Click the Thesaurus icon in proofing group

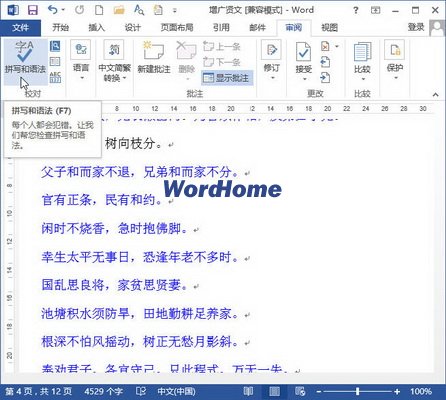coord(55,62)
